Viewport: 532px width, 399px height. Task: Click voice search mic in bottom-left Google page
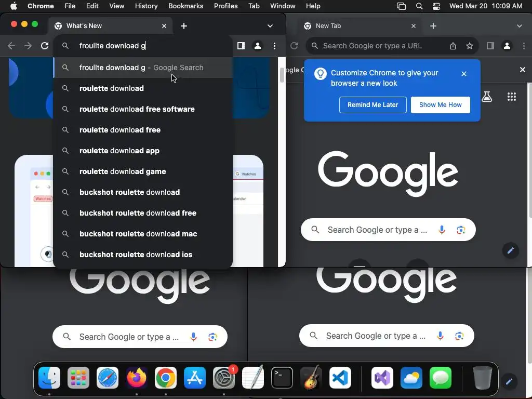pos(193,337)
